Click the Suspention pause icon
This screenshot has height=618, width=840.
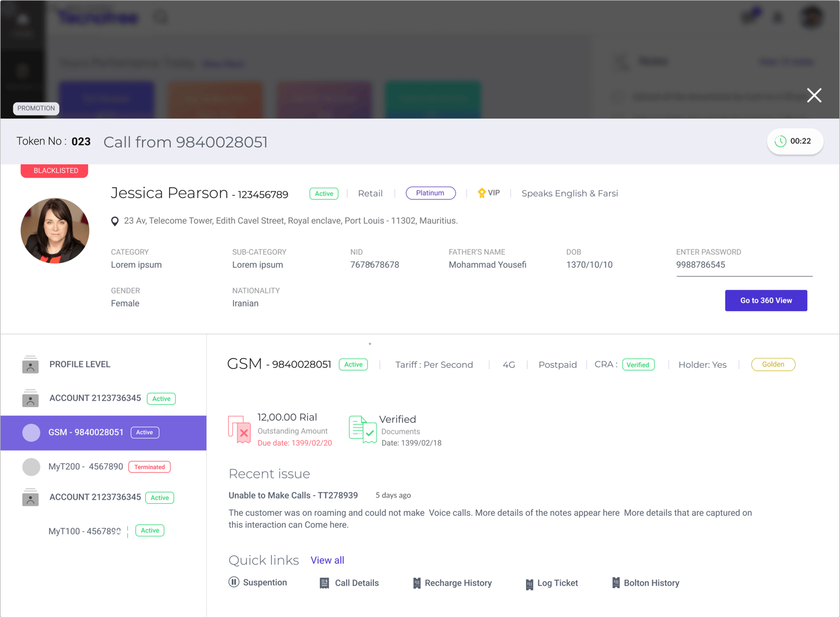point(234,582)
